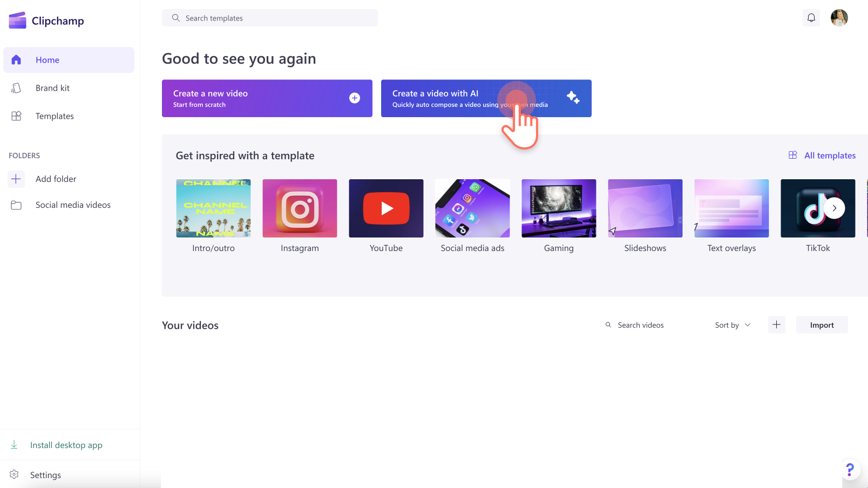Open the Social media ads template thumbnail

tap(472, 208)
